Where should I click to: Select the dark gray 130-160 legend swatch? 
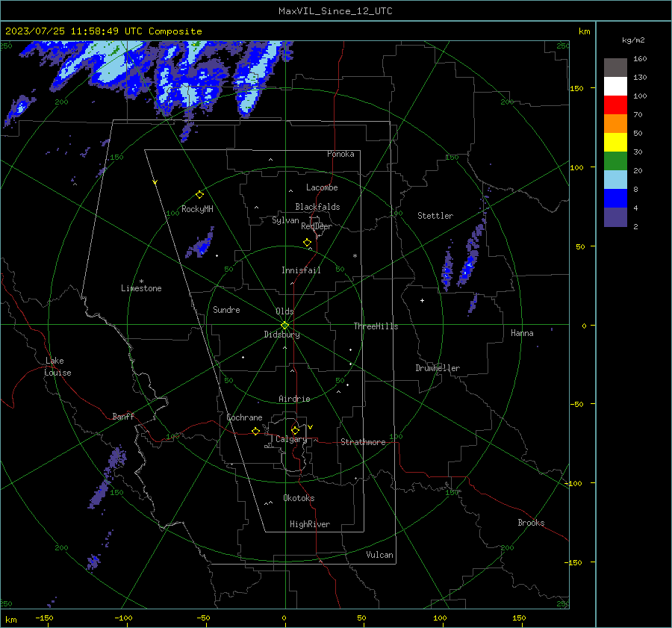pos(615,68)
